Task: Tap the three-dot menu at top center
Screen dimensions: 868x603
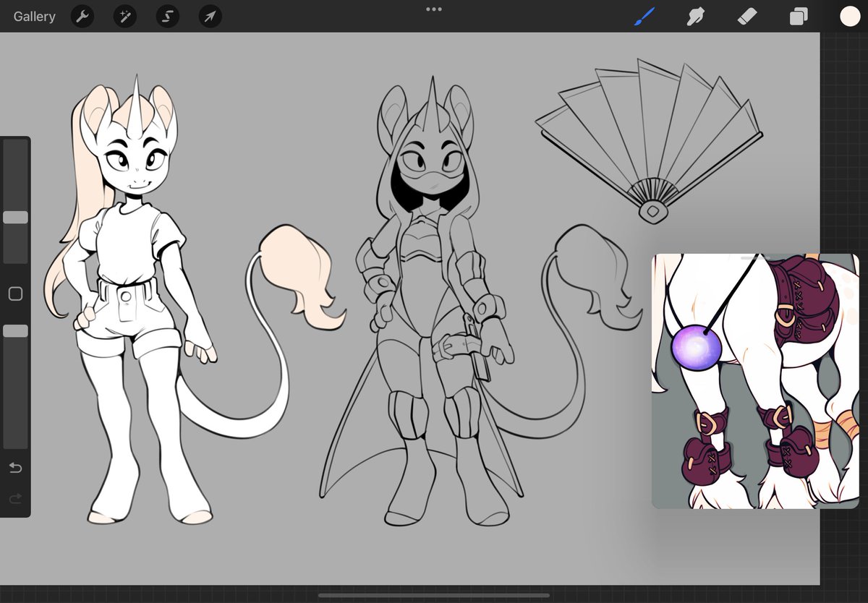Action: 434,9
